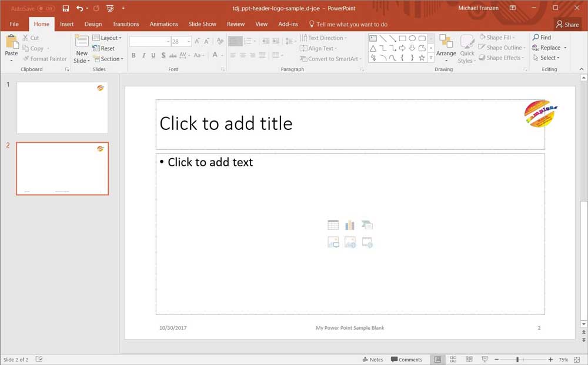This screenshot has width=588, height=365.
Task: Select slide 1 thumbnail
Action: pos(62,108)
